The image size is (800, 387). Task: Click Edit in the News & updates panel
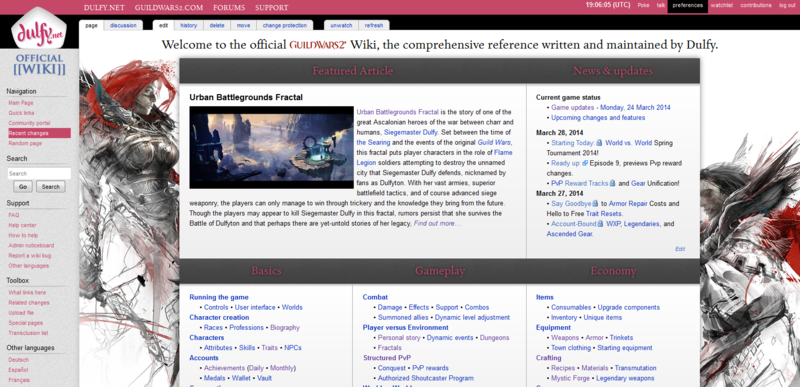coord(680,249)
